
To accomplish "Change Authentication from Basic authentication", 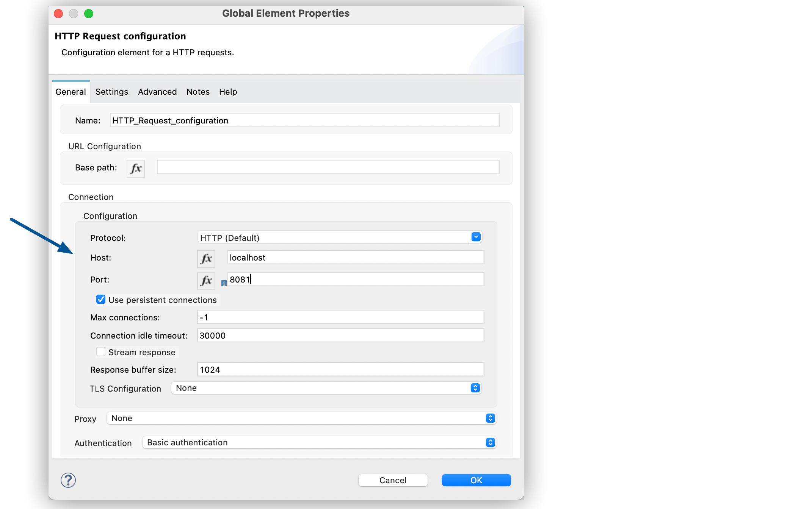I will click(x=489, y=442).
